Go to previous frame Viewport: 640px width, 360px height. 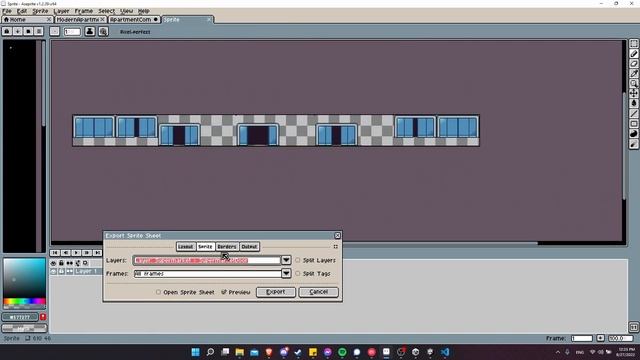[x=66, y=253]
